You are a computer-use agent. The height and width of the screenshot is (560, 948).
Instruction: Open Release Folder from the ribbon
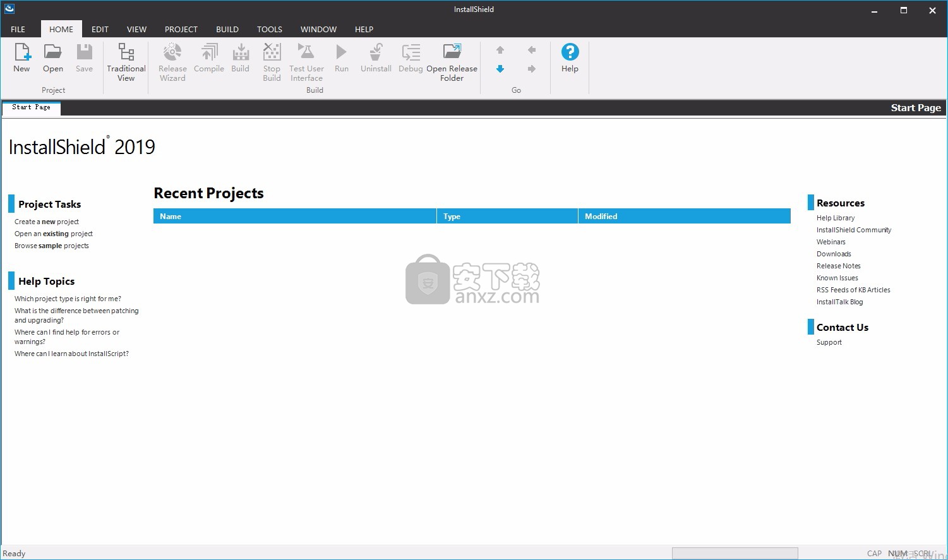pyautogui.click(x=452, y=63)
